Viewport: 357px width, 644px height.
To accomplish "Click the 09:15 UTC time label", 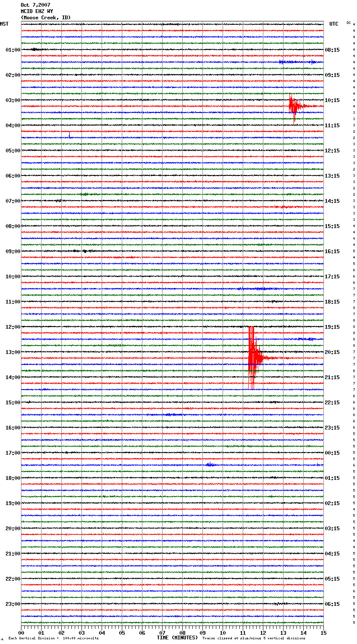I will pyautogui.click(x=332, y=75).
